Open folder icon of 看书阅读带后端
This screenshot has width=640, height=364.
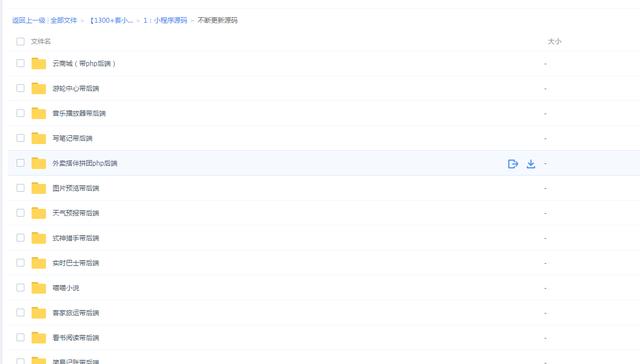39,337
